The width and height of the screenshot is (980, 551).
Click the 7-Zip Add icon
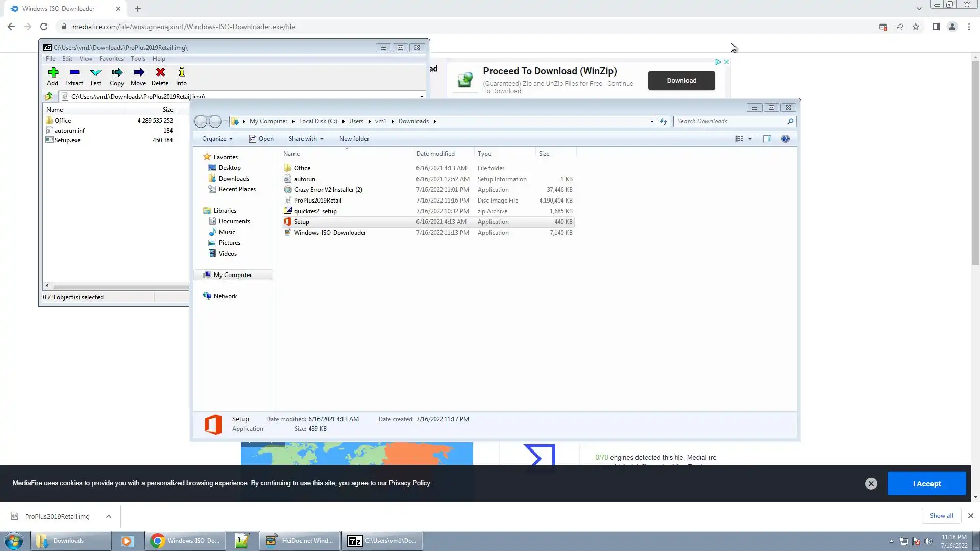click(x=53, y=76)
